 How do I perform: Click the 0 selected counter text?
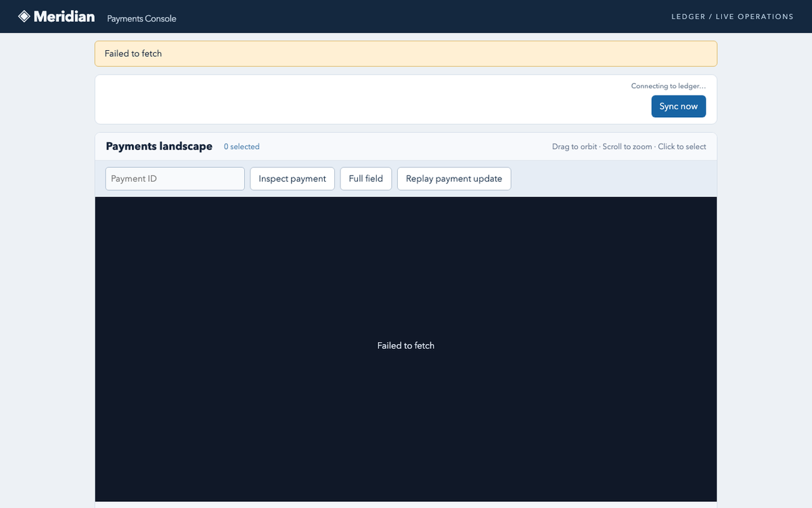click(242, 146)
